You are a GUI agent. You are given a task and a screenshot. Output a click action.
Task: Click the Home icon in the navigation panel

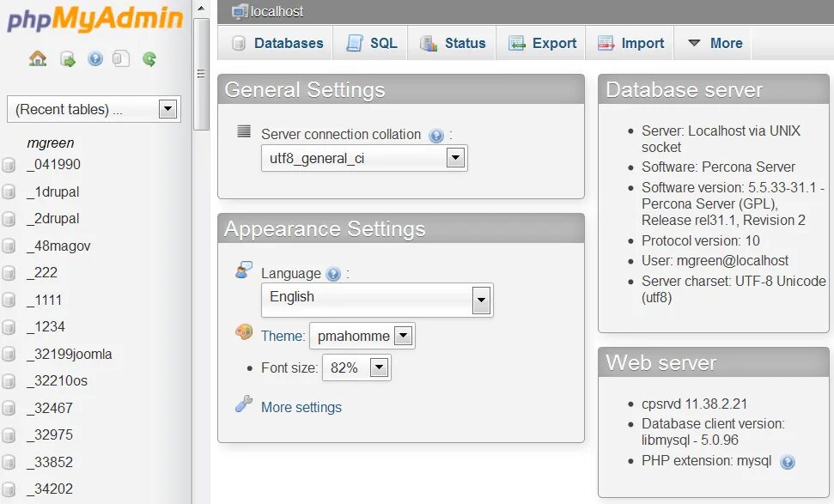[x=38, y=58]
